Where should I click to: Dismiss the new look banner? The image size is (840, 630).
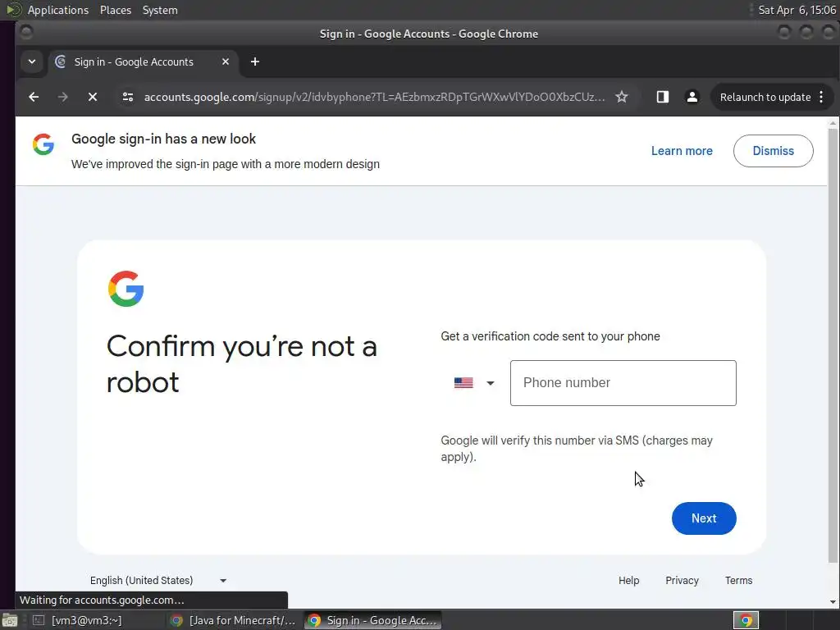click(x=773, y=151)
